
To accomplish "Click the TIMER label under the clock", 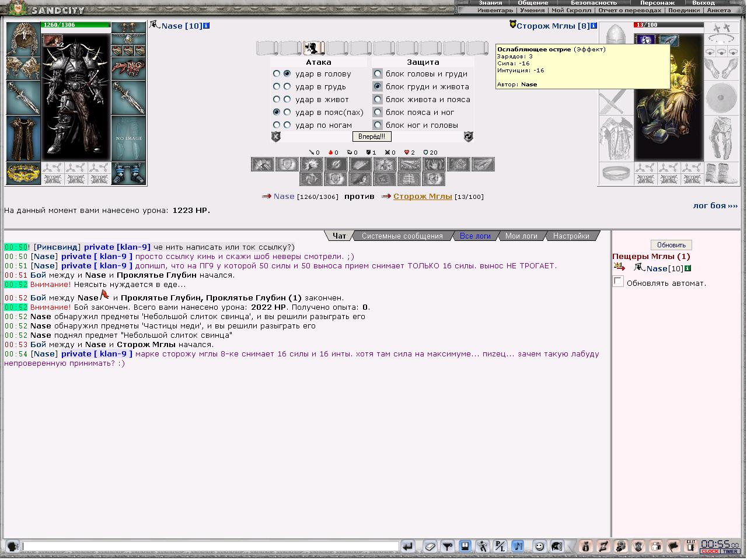I will click(730, 551).
